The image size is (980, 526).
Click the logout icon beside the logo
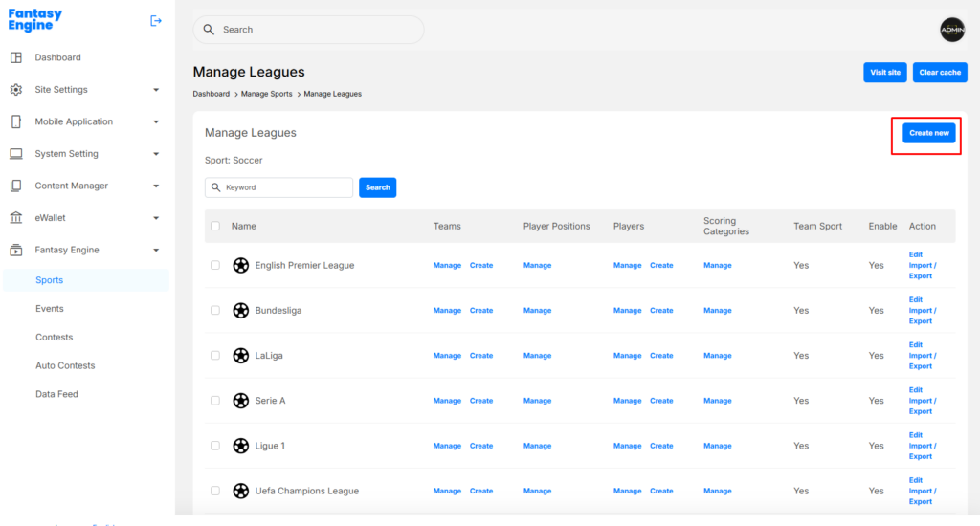[156, 21]
